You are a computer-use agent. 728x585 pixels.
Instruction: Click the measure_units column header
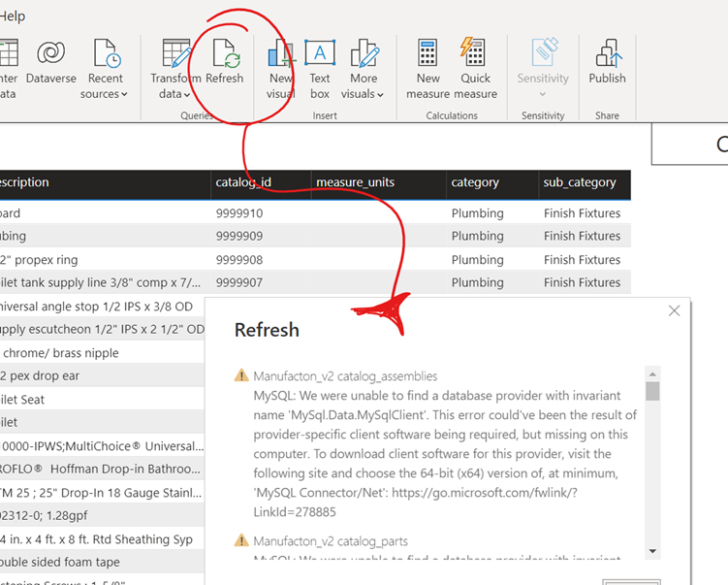[355, 182]
